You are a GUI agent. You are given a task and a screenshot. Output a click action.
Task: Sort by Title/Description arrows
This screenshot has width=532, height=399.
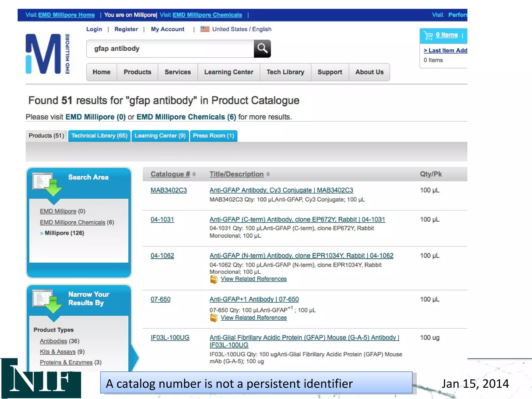coord(268,174)
